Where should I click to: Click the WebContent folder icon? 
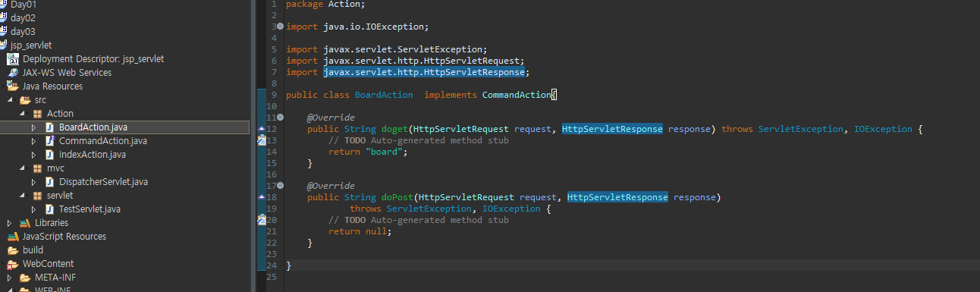click(x=13, y=264)
